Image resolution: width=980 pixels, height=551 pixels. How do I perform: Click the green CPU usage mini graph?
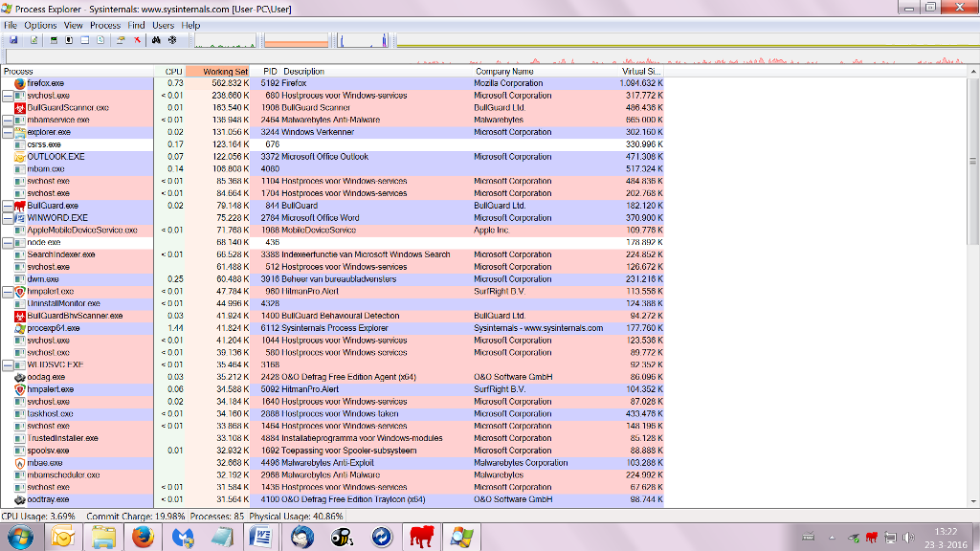225,40
